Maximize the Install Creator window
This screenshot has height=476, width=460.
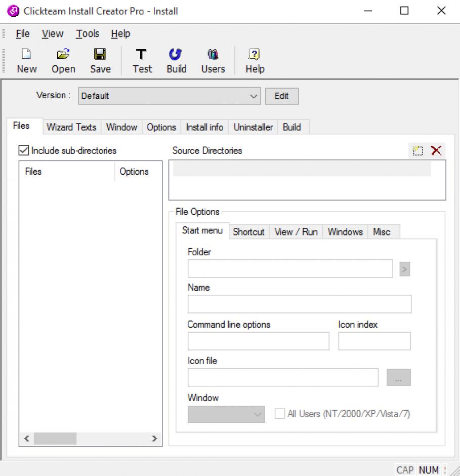pyautogui.click(x=404, y=11)
